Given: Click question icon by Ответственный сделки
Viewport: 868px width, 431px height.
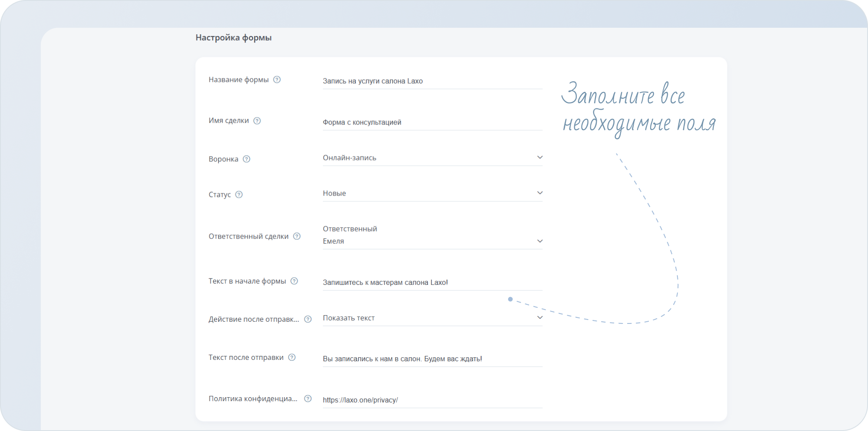Looking at the screenshot, I should point(297,236).
